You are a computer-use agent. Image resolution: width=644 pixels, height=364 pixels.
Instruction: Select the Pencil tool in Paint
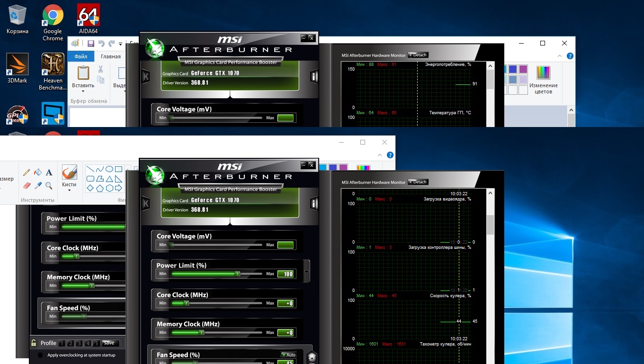coord(27,173)
